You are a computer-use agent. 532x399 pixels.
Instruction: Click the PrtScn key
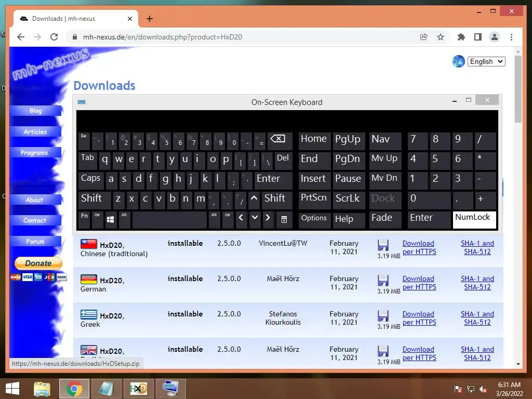pyautogui.click(x=314, y=200)
